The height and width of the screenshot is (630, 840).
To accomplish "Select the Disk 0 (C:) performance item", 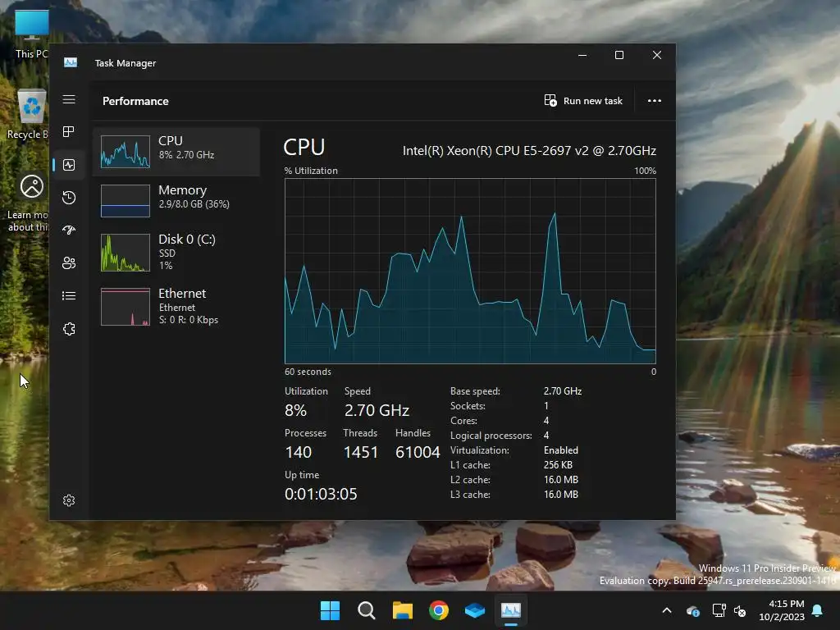I will [176, 252].
